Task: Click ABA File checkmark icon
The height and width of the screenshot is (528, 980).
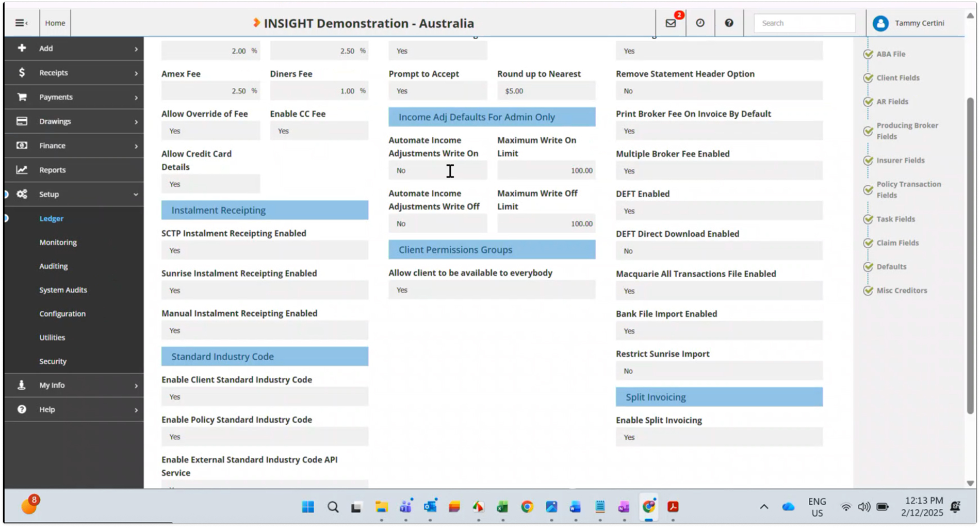Action: pyautogui.click(x=868, y=54)
